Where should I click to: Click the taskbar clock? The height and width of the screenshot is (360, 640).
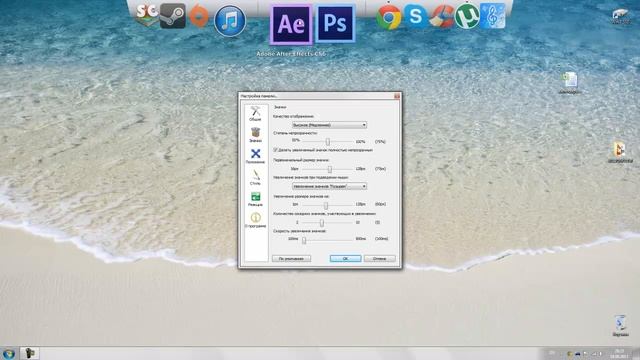tap(619, 353)
